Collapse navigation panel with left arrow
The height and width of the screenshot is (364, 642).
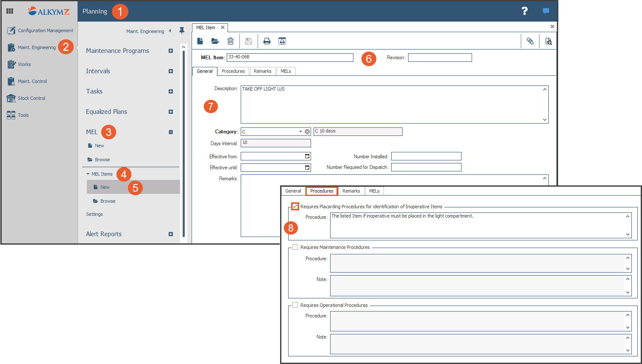click(170, 31)
